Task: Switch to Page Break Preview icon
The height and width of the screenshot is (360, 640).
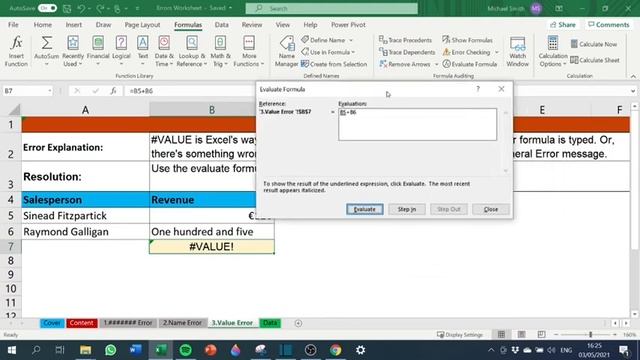Action: pos(542,335)
